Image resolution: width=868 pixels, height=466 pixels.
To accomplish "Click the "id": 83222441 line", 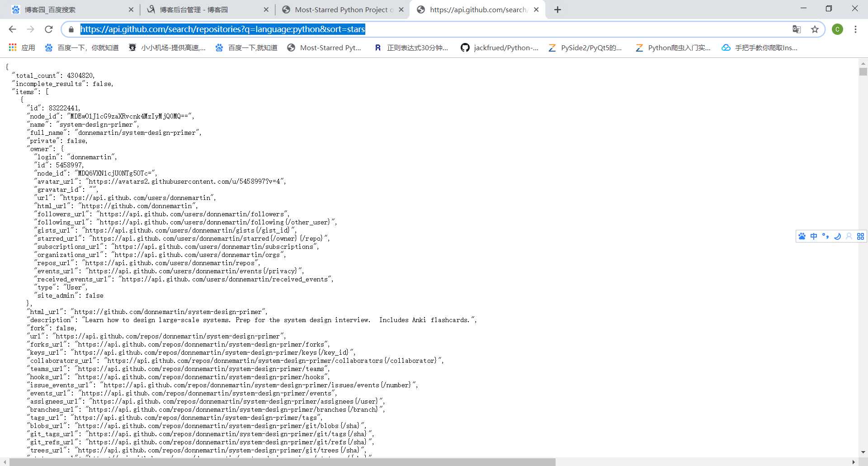I will coord(53,108).
